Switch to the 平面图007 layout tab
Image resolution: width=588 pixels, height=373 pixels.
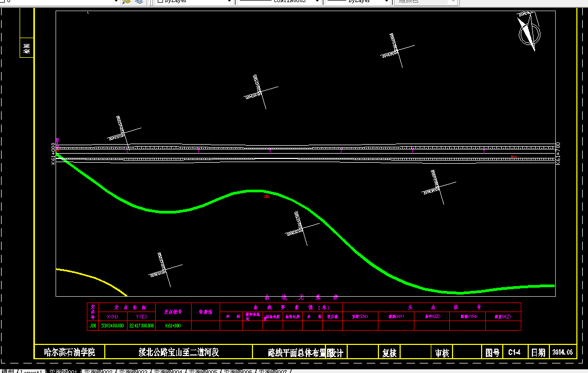(x=273, y=371)
